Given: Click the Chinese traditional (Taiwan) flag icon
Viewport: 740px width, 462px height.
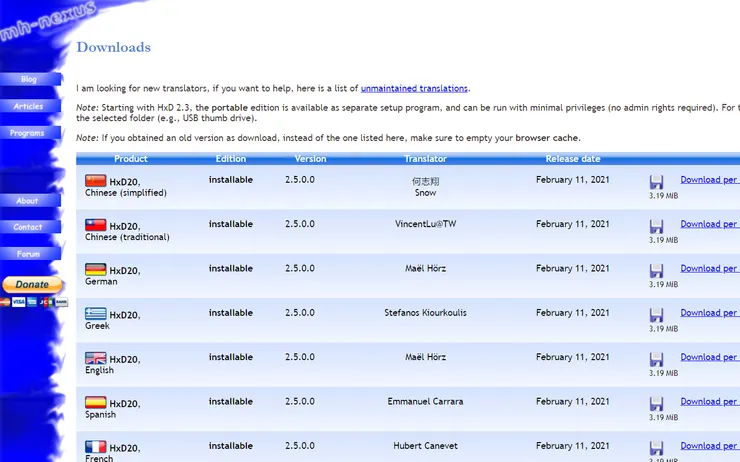Looking at the screenshot, I should 95,225.
